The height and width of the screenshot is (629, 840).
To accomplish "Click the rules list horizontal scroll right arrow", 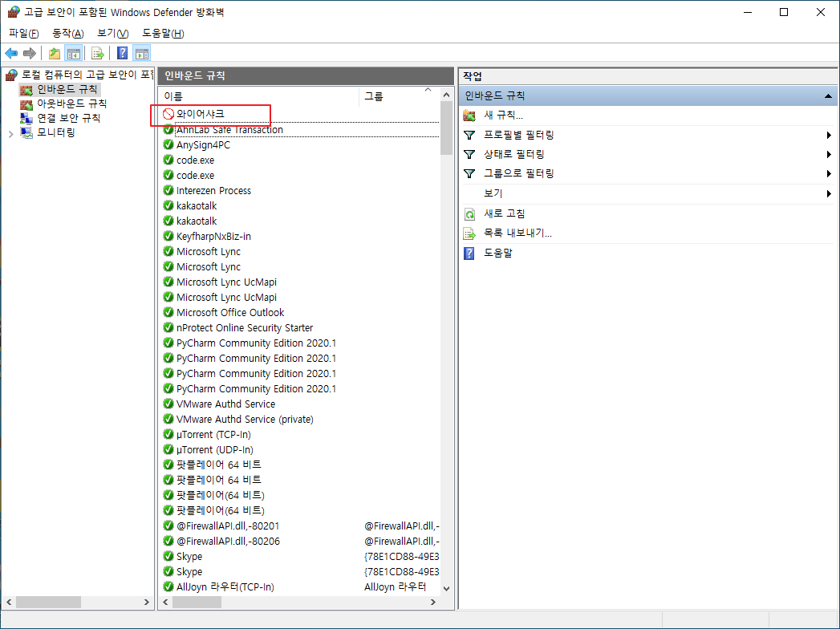I will point(433,603).
